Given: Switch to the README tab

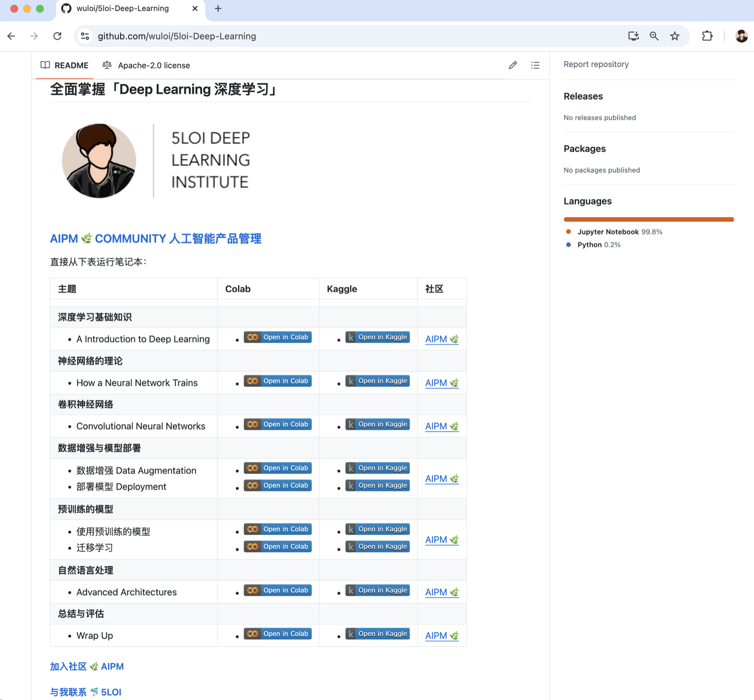Looking at the screenshot, I should [x=65, y=65].
